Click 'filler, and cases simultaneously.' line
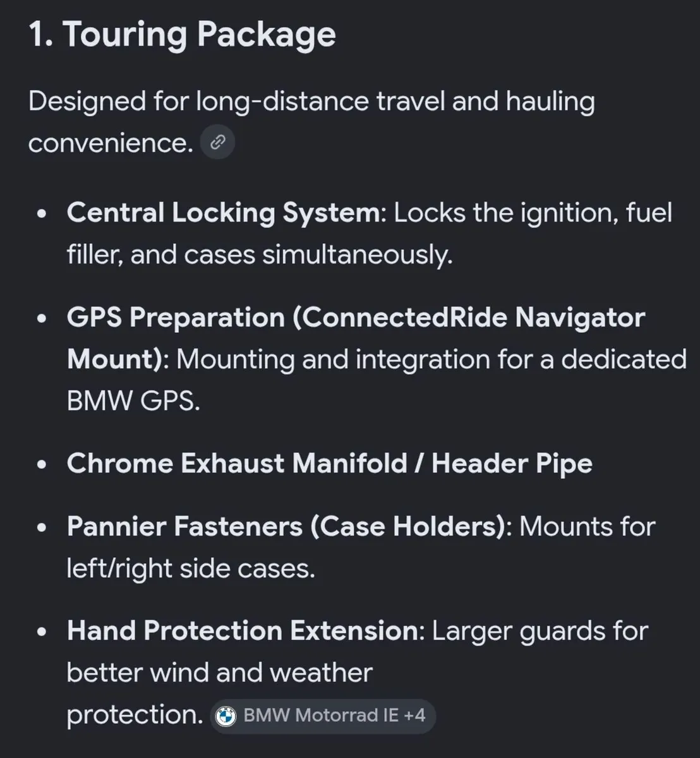 pyautogui.click(x=260, y=255)
